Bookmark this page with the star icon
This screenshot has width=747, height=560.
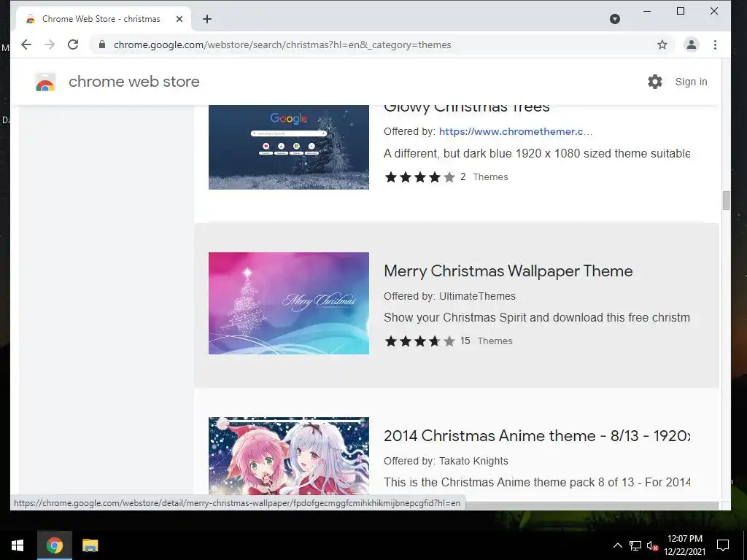point(662,44)
